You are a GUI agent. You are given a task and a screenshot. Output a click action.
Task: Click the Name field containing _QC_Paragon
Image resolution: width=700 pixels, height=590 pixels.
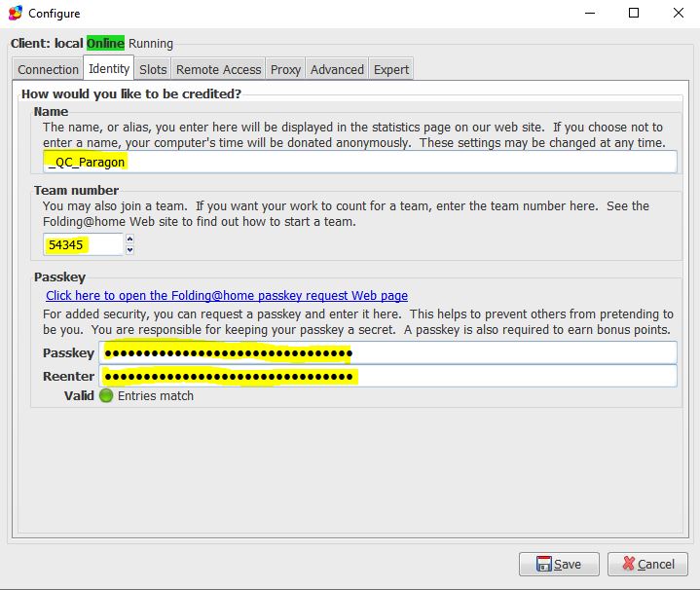pos(360,162)
